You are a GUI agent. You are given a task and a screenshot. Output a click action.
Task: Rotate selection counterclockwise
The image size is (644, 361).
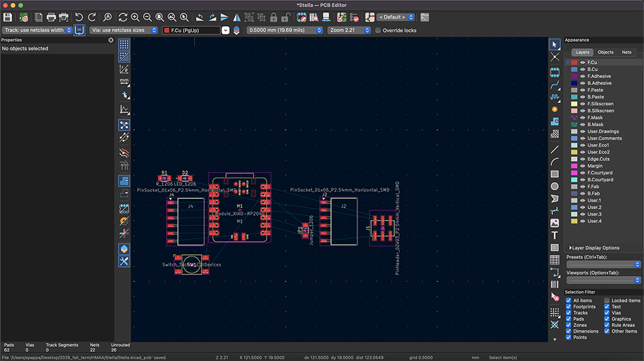coord(200,17)
